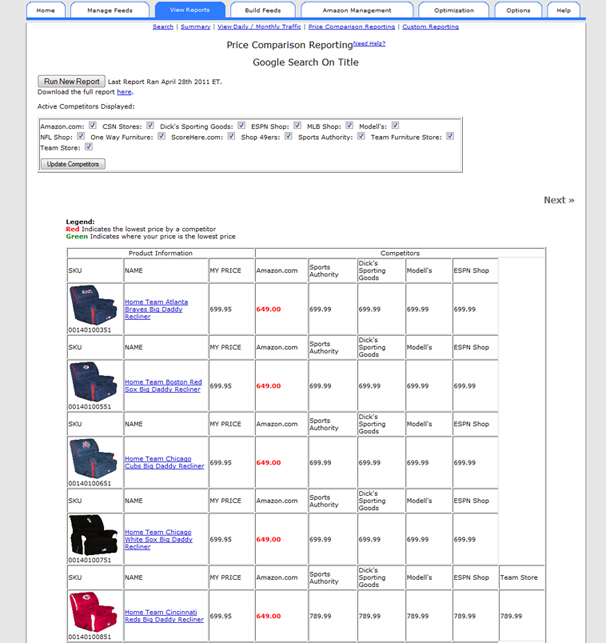Screen dimensions: 606x643
Task: Toggle the ESPN Shop checkbox
Action: coord(298,125)
